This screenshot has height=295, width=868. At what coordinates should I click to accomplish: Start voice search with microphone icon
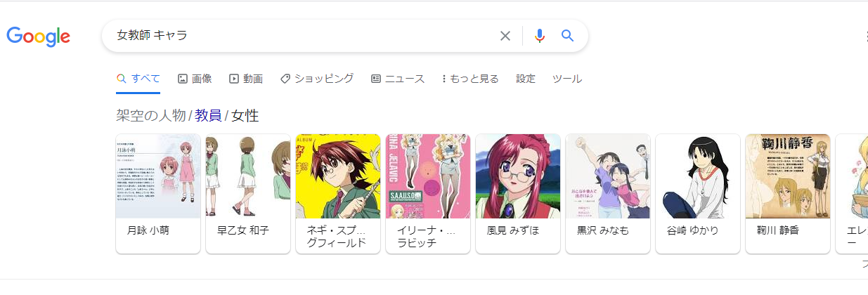pyautogui.click(x=539, y=36)
